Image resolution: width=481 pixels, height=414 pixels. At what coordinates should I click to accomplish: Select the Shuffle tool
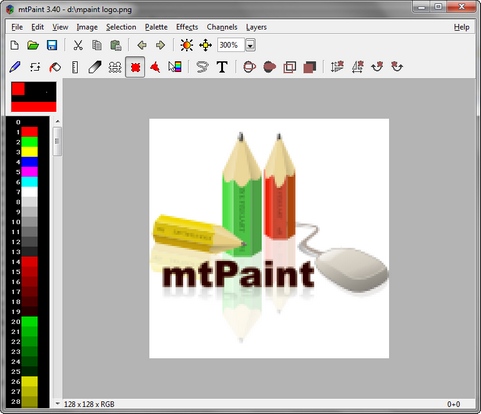click(x=35, y=67)
